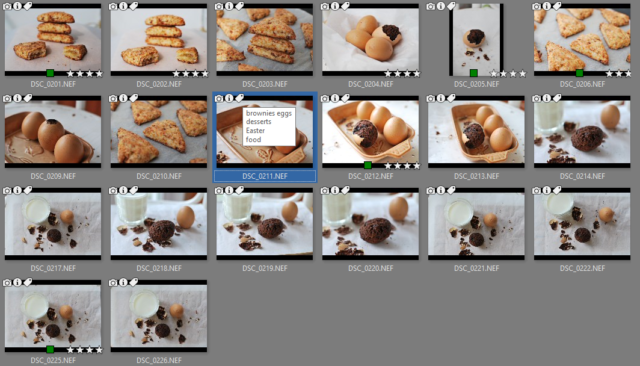The image size is (640, 366).
Task: Click the DSC_0211.NEF filename label
Action: [x=264, y=176]
